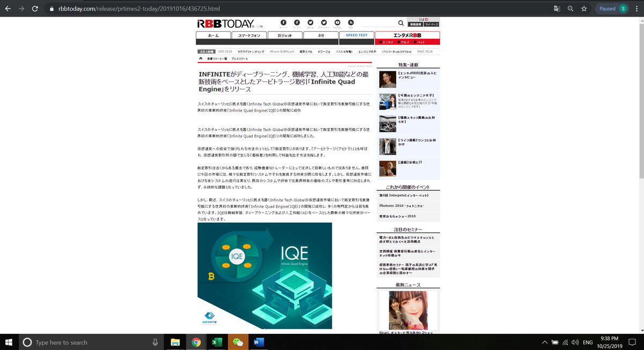
Task: Click the browser Back arrow
Action: [8, 9]
